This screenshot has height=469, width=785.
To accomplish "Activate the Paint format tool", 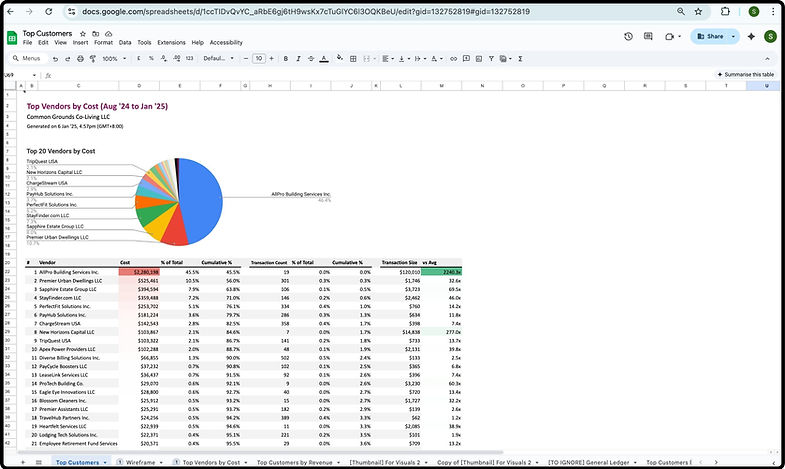I will click(x=93, y=59).
